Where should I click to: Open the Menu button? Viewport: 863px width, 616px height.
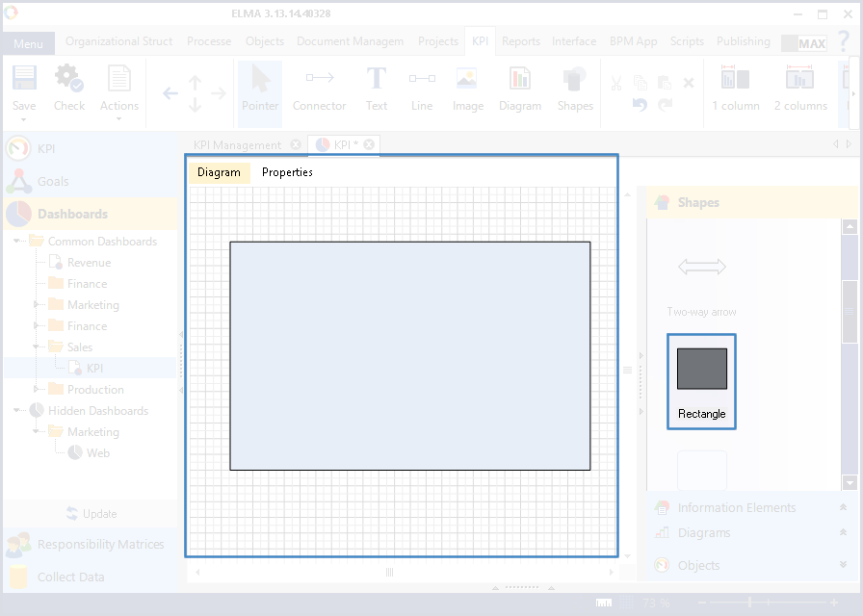pyautogui.click(x=28, y=44)
